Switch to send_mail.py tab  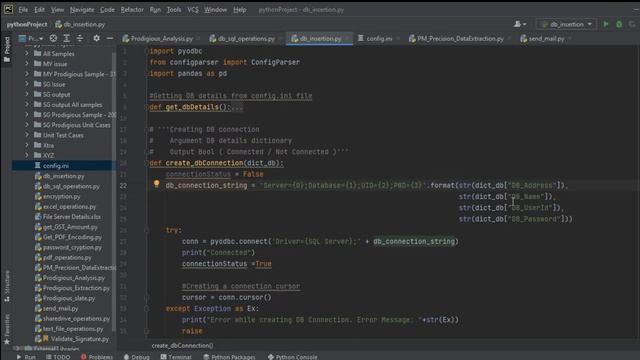coord(546,39)
